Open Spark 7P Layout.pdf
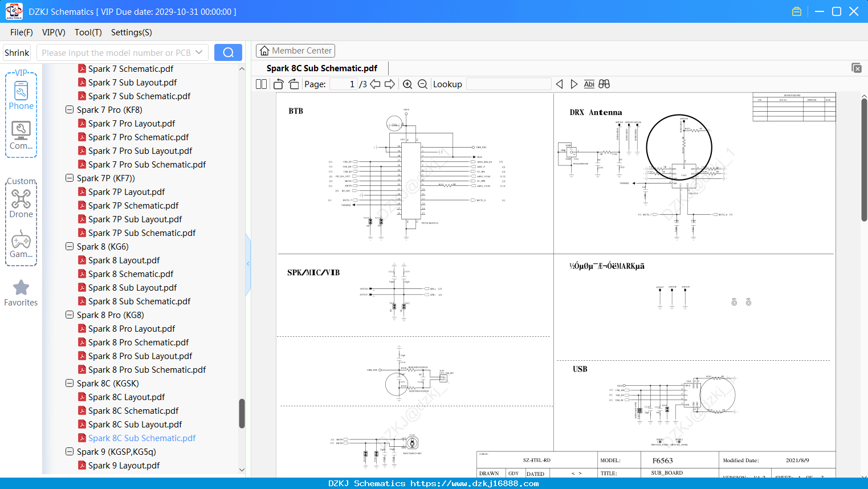This screenshot has height=489, width=868. (x=127, y=191)
